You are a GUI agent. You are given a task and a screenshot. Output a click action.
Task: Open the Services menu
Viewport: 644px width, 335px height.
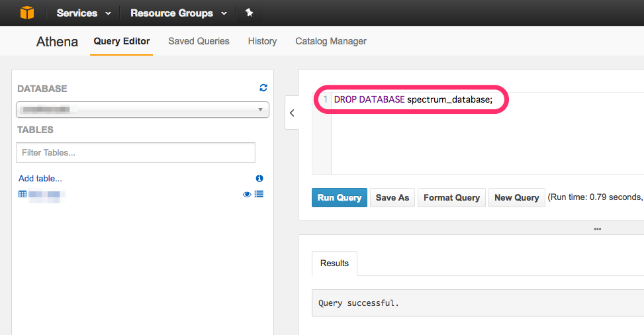[84, 13]
